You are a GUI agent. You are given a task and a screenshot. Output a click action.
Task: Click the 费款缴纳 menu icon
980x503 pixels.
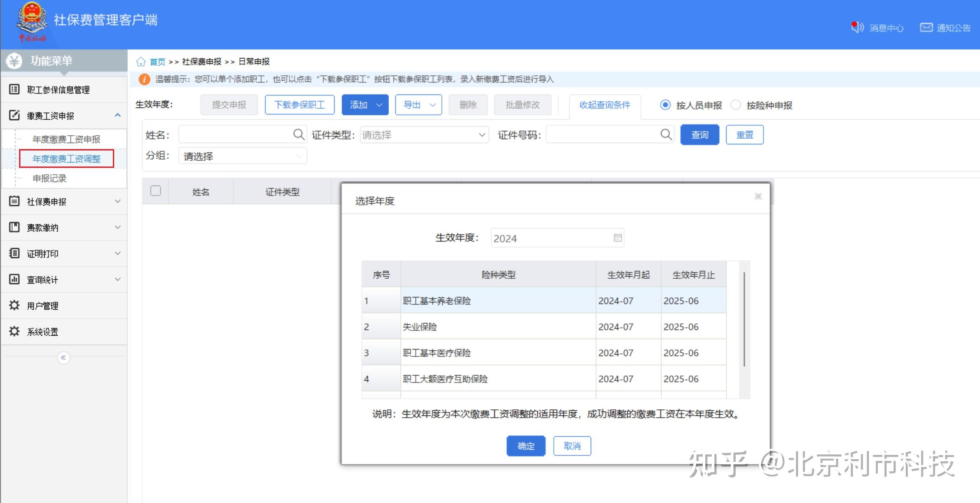click(14, 227)
